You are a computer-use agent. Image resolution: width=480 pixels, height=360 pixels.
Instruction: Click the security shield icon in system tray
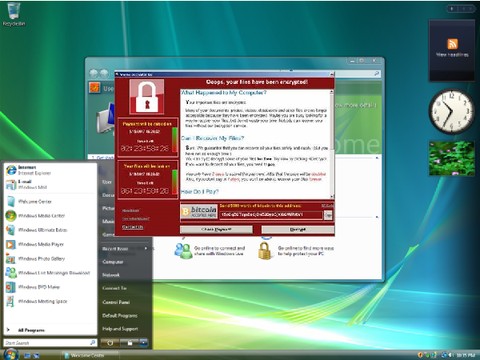(x=420, y=355)
